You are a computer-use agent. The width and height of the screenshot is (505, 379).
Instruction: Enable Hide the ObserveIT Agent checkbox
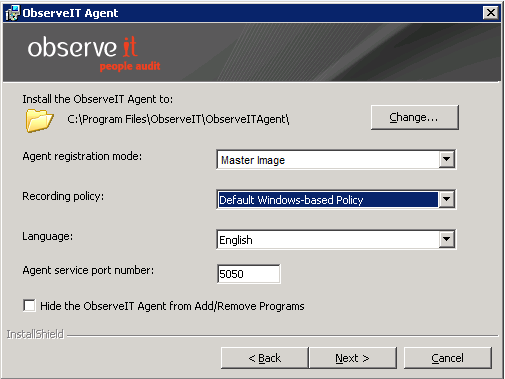[x=29, y=305]
